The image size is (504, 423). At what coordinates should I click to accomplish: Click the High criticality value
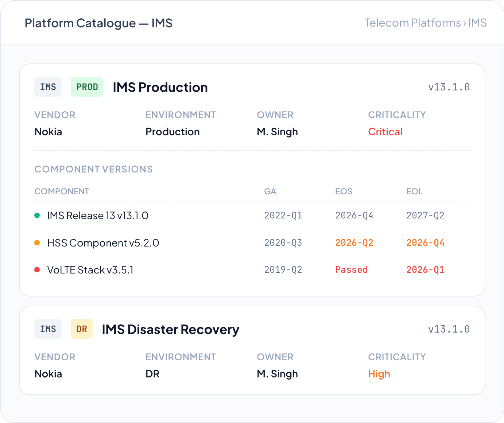pyautogui.click(x=379, y=374)
